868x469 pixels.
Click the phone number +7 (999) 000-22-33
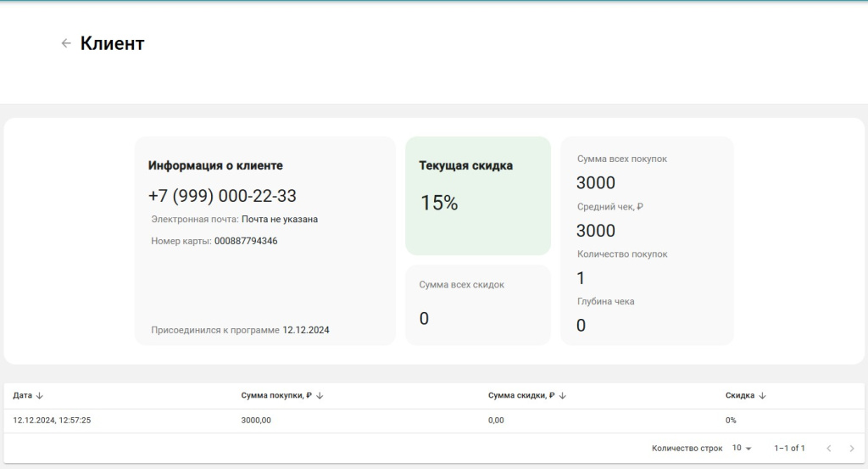pos(222,196)
